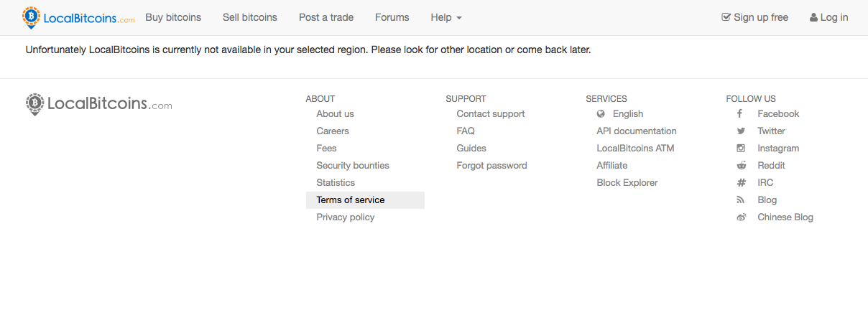Viewport: 868px width, 310px height.
Task: Open the Buy bitcoins page
Action: click(173, 17)
